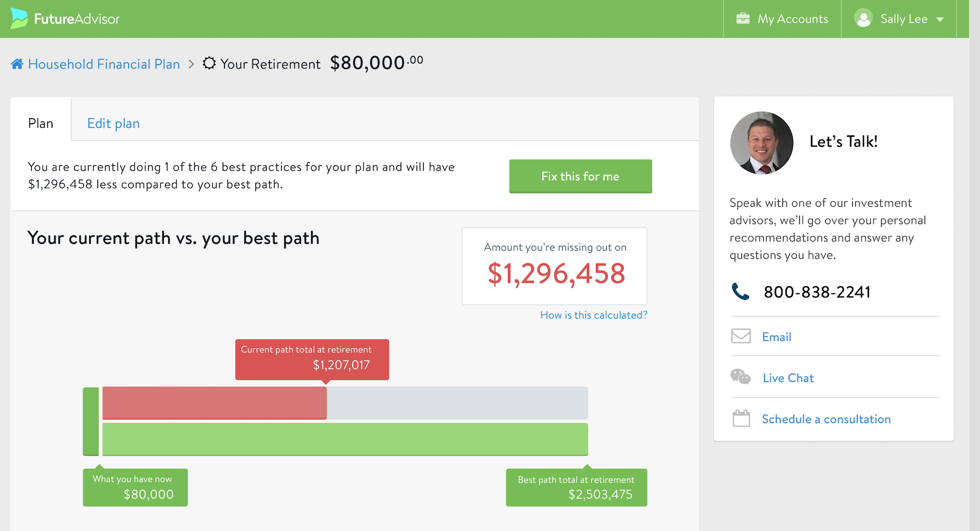Open the Edit plan tab
980x531 pixels.
[113, 123]
